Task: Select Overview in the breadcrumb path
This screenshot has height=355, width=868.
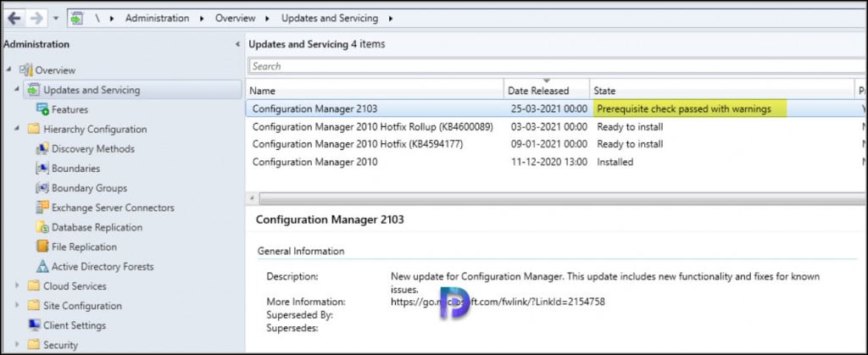Action: 236,19
